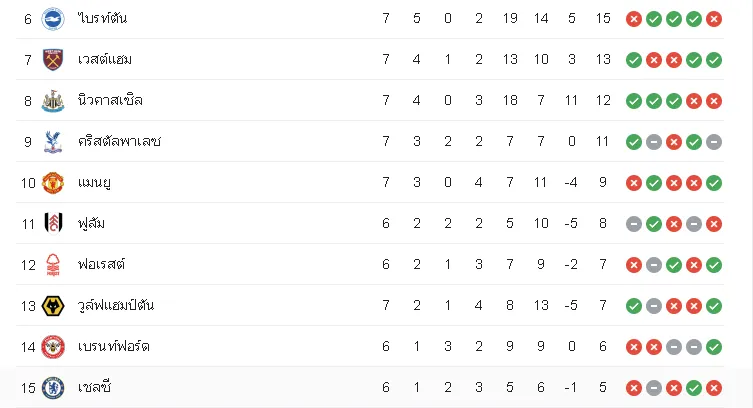
Task: Select the Newcastle United crest icon
Action: (x=53, y=101)
